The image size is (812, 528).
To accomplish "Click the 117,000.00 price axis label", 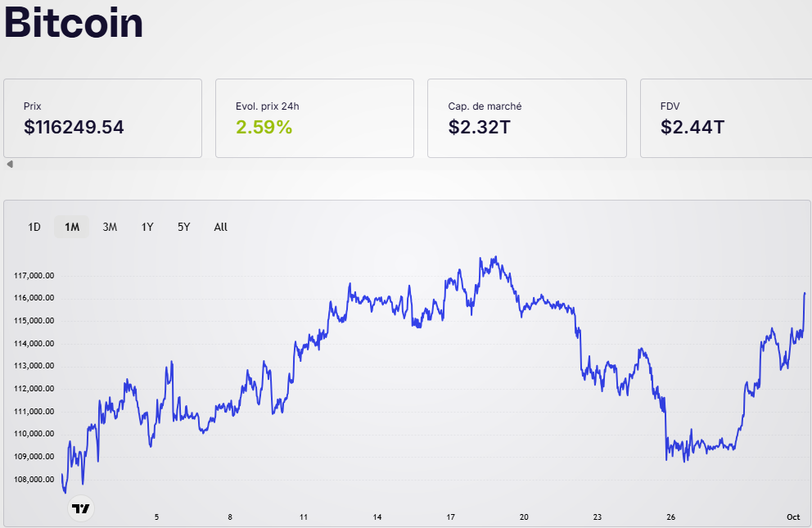I will (x=34, y=276).
